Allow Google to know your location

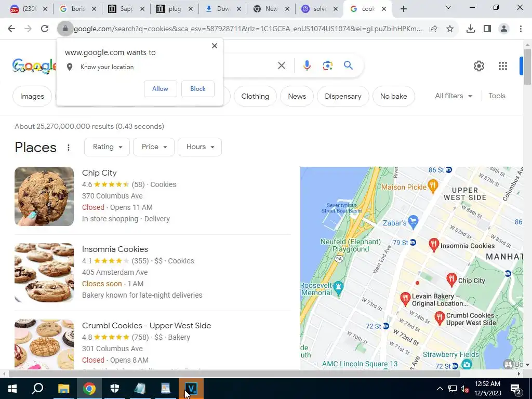[x=160, y=89]
